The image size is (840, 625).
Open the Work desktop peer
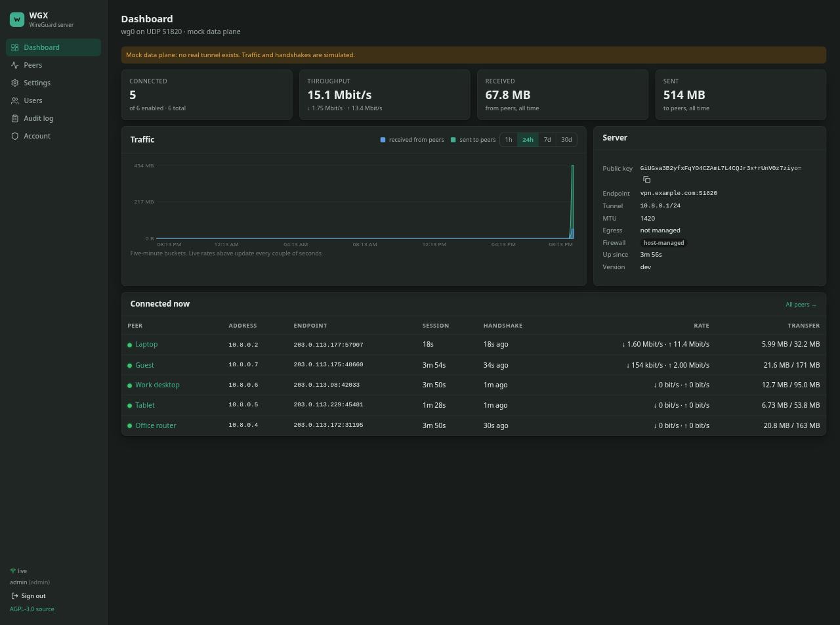click(x=157, y=385)
